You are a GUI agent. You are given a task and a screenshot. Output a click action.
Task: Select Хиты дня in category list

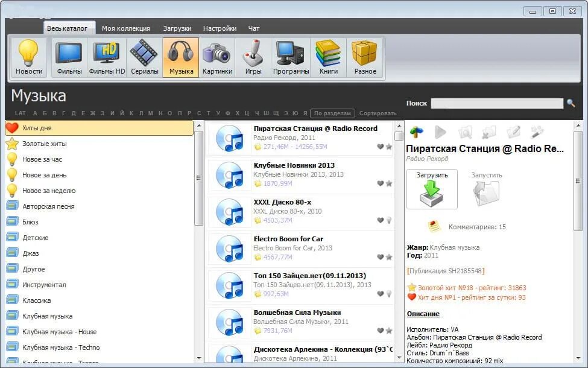99,128
